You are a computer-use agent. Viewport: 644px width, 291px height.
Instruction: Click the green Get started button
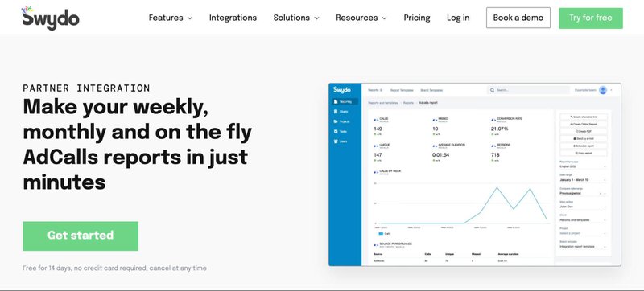tap(80, 236)
